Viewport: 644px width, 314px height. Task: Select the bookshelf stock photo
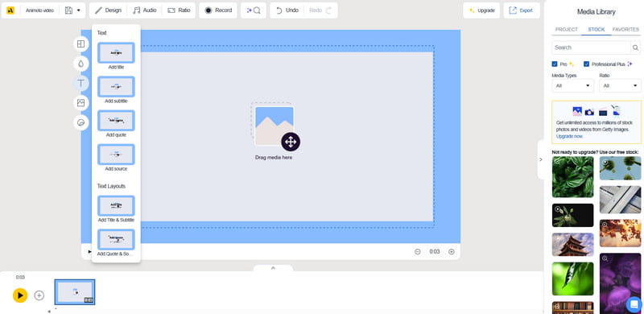tap(572, 308)
